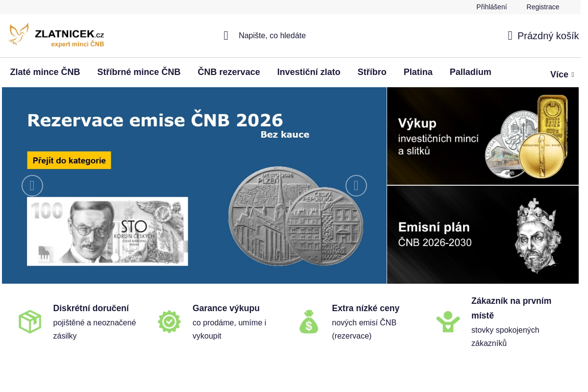
Task: Go to previous carousel slide
Action: point(32,186)
